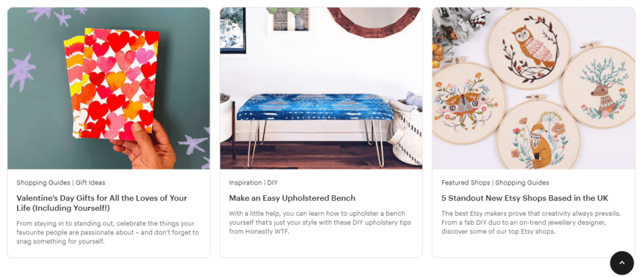Image resolution: width=644 pixels, height=277 pixels.
Task: Open the embroidery hoops image
Action: pyautogui.click(x=534, y=88)
